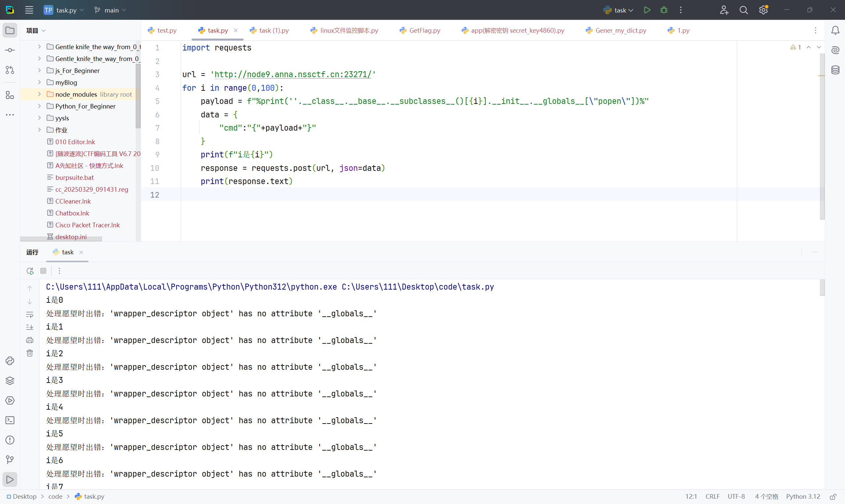The image size is (845, 504).
Task: Open Search Everywhere magnifier
Action: [744, 10]
